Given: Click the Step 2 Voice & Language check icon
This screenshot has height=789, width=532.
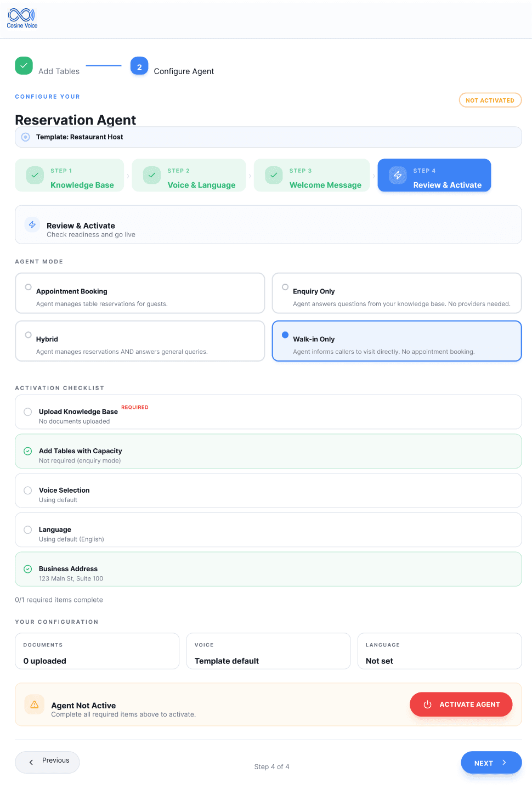Looking at the screenshot, I should (152, 176).
